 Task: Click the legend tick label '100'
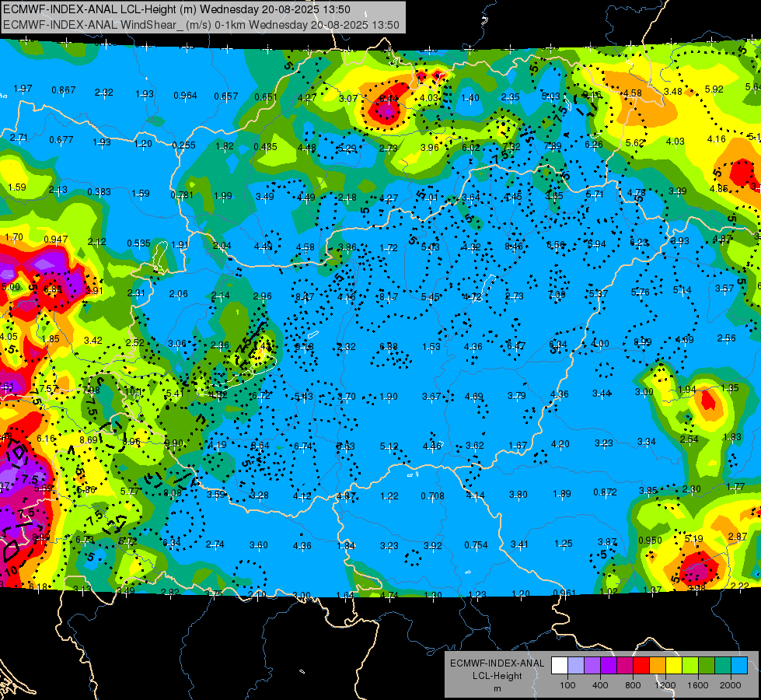[567, 685]
